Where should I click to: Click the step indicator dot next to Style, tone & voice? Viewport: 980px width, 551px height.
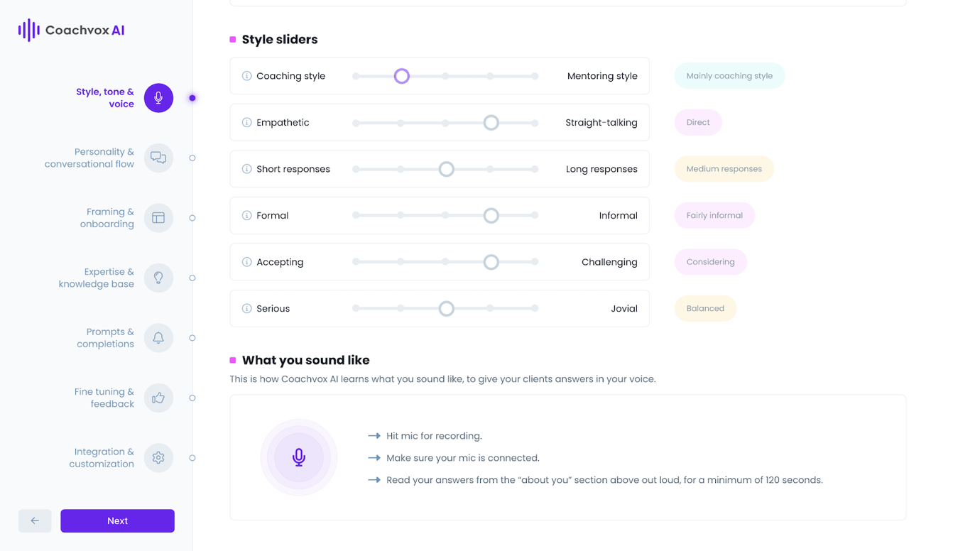tap(192, 98)
